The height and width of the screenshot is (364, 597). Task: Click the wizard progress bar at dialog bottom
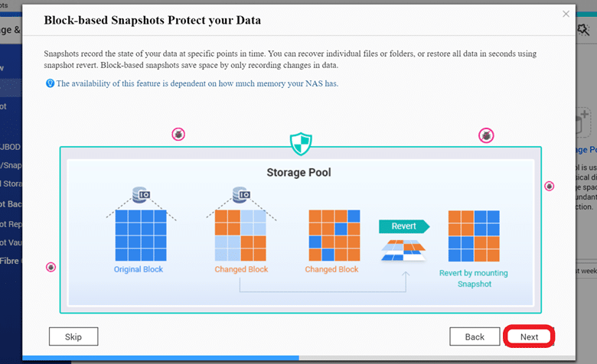point(298,358)
